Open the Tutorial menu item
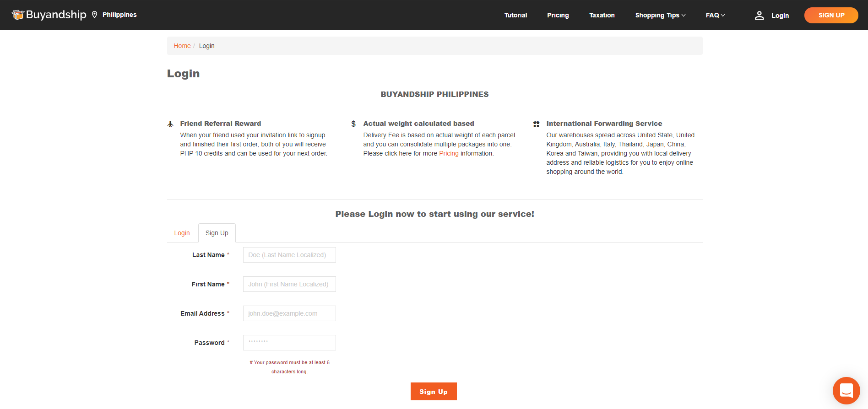This screenshot has width=868, height=409. [515, 15]
